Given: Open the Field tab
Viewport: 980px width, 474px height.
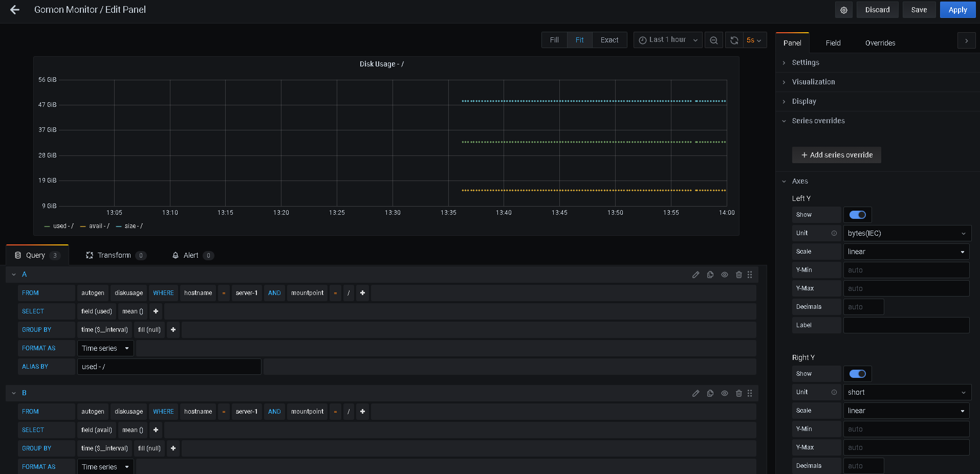Looking at the screenshot, I should pyautogui.click(x=833, y=43).
